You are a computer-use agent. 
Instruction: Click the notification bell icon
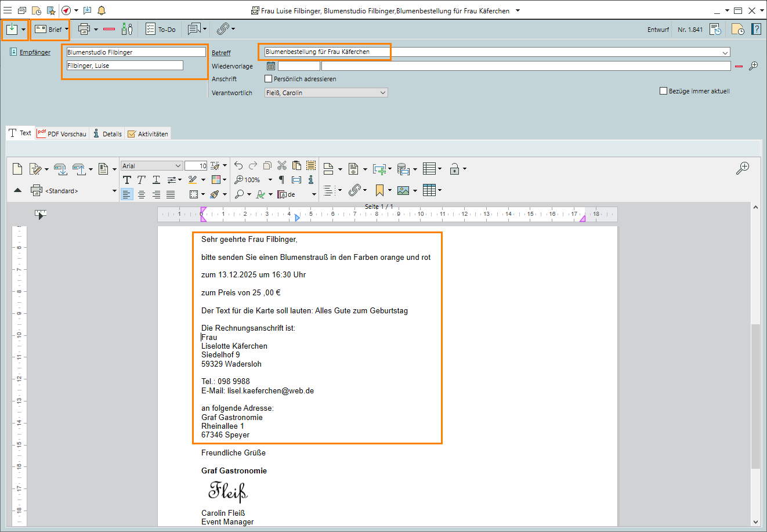102,10
